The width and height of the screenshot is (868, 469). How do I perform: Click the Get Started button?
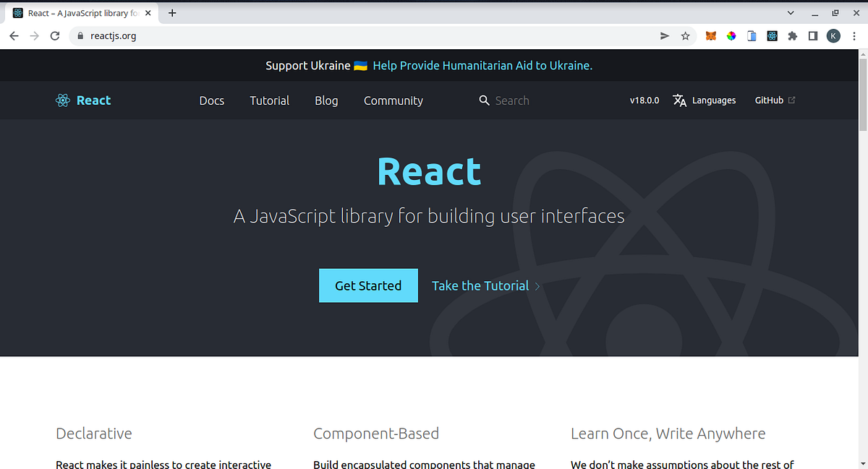tap(368, 285)
